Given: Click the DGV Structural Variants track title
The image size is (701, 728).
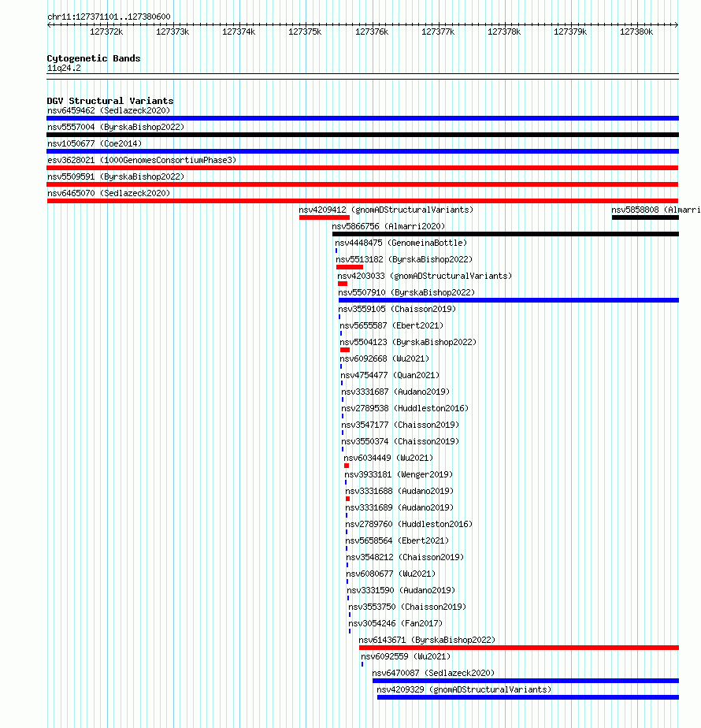Looking at the screenshot, I should tap(110, 101).
